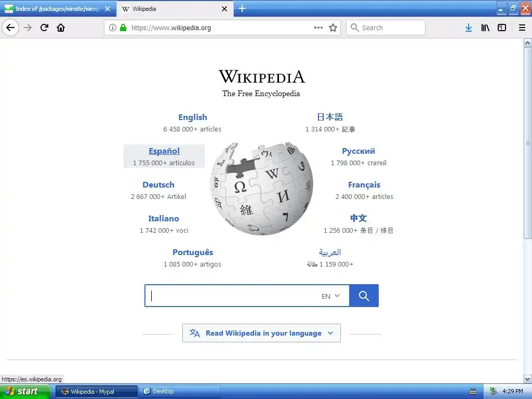This screenshot has height=399, width=532.
Task: Reload the current Wikipedia page
Action: click(x=44, y=28)
